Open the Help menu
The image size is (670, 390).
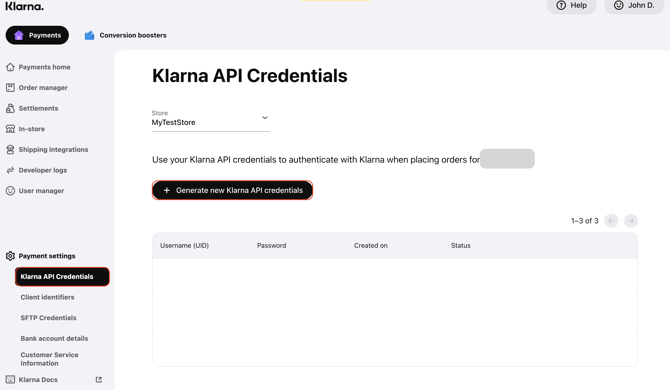point(571,6)
